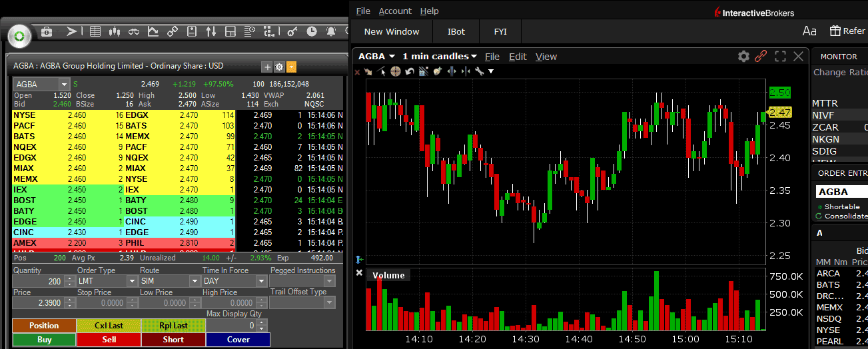
Task: Click the Quantity input field
Action: pyautogui.click(x=39, y=282)
